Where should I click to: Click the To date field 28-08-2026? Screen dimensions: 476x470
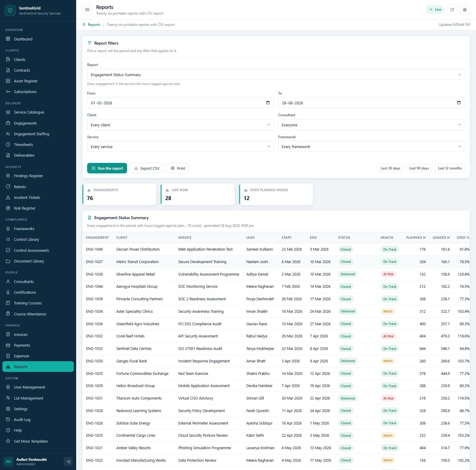371,103
